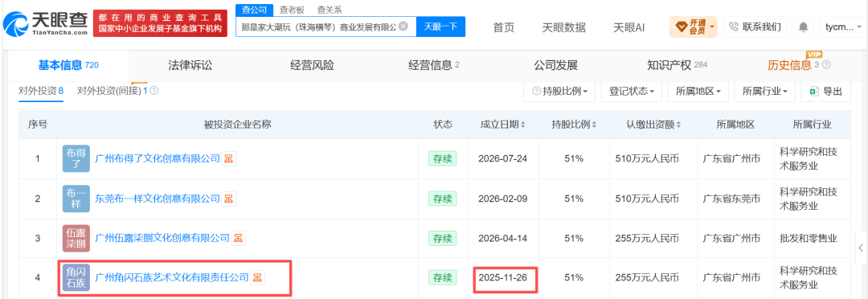This screenshot has height=299, width=868.
Task: Open the 所属地区 filter dropdown
Action: click(x=698, y=92)
